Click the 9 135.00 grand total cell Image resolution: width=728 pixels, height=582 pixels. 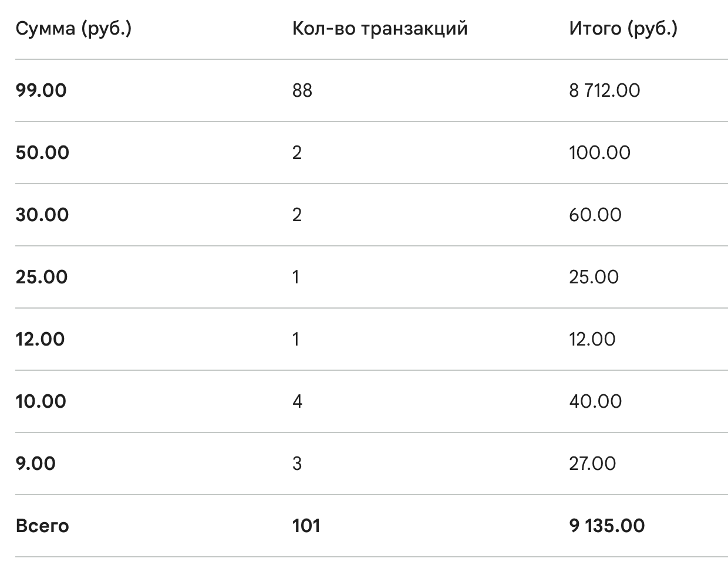[x=606, y=526]
